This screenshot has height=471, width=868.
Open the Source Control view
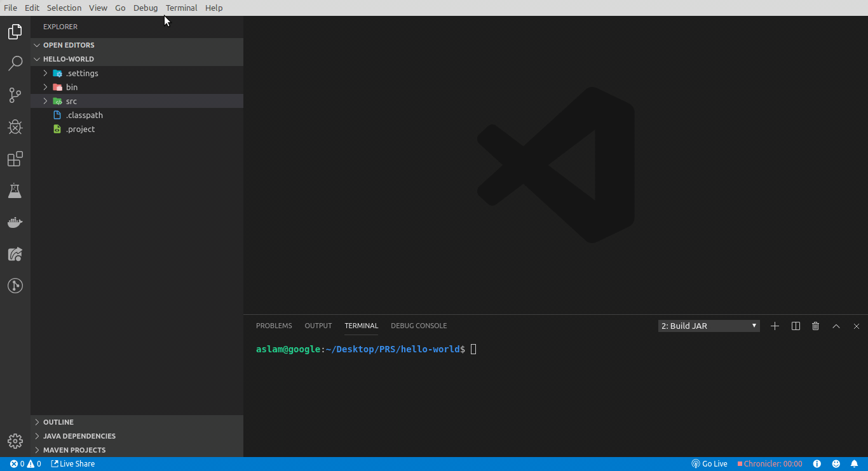click(15, 95)
